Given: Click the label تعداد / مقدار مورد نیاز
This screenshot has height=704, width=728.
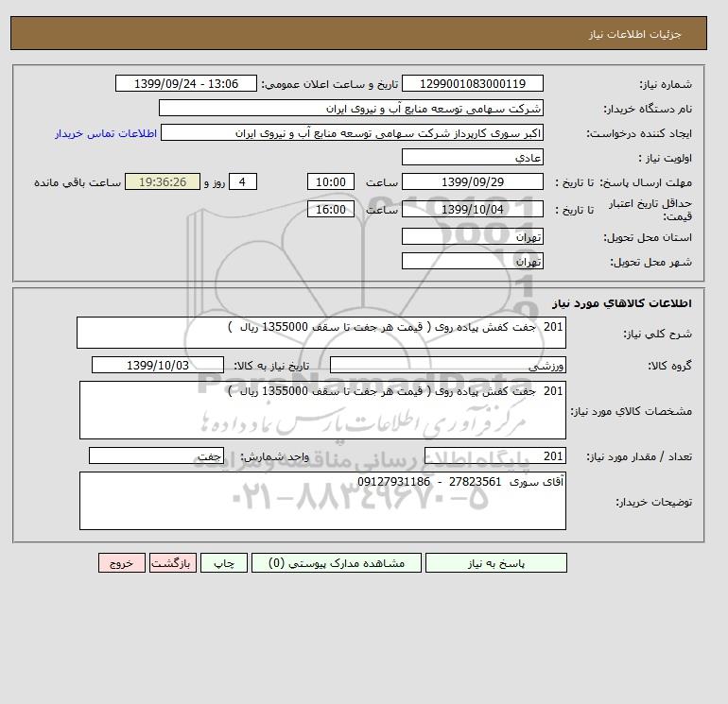Looking at the screenshot, I should click(639, 457).
